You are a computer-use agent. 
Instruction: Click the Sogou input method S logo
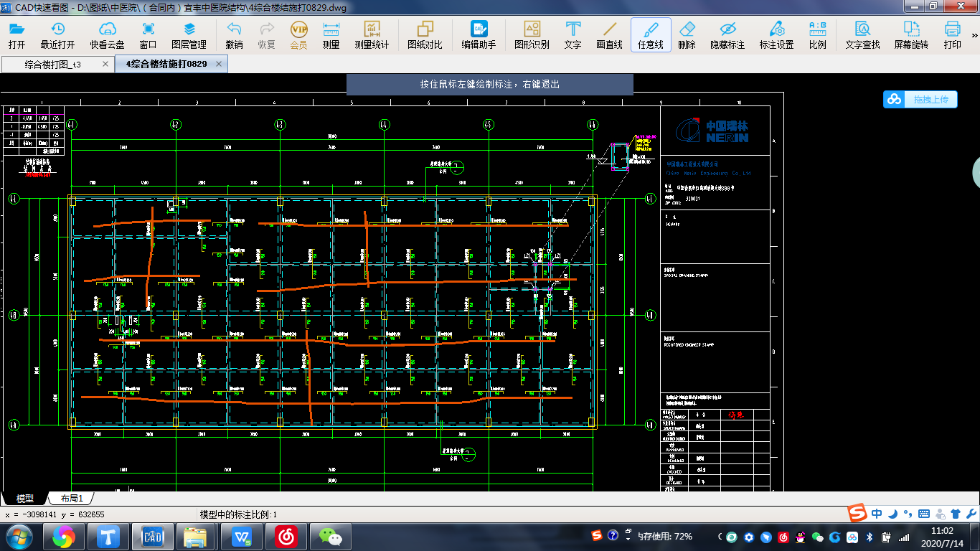(x=857, y=514)
